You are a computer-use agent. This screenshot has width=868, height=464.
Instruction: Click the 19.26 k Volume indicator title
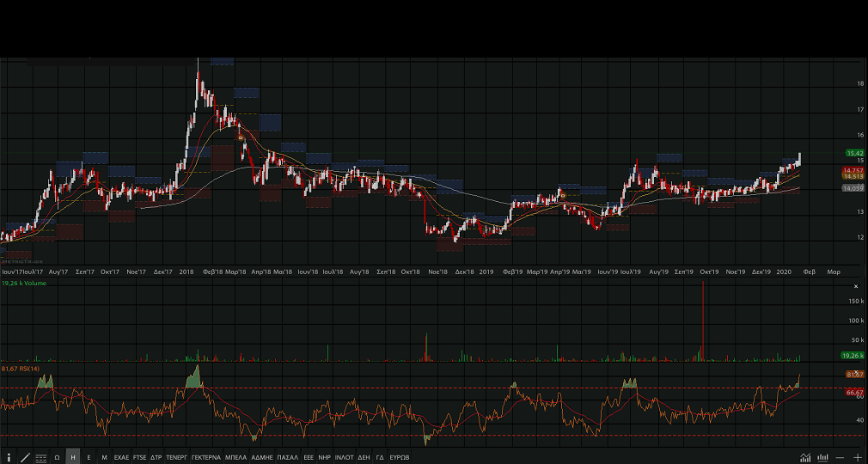[25, 283]
